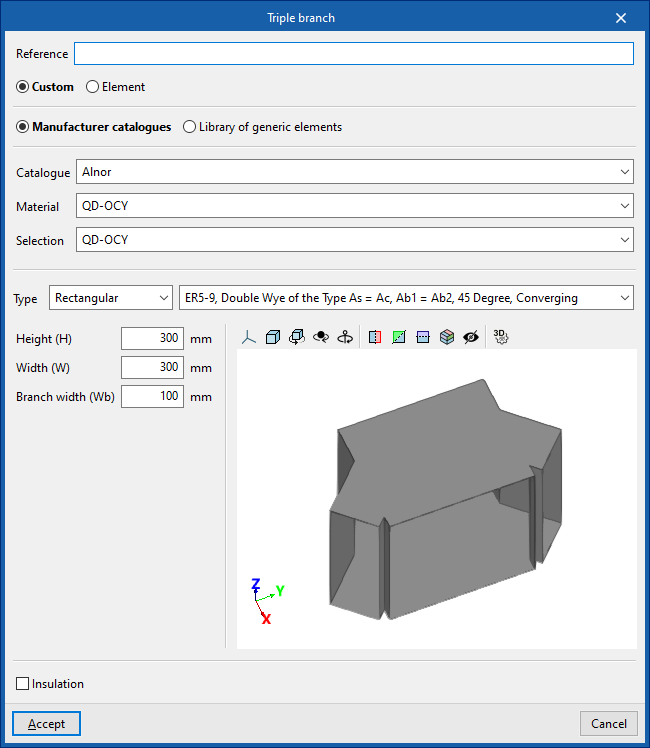Toggle the purple horizontal section plane icon

pyautogui.click(x=423, y=338)
